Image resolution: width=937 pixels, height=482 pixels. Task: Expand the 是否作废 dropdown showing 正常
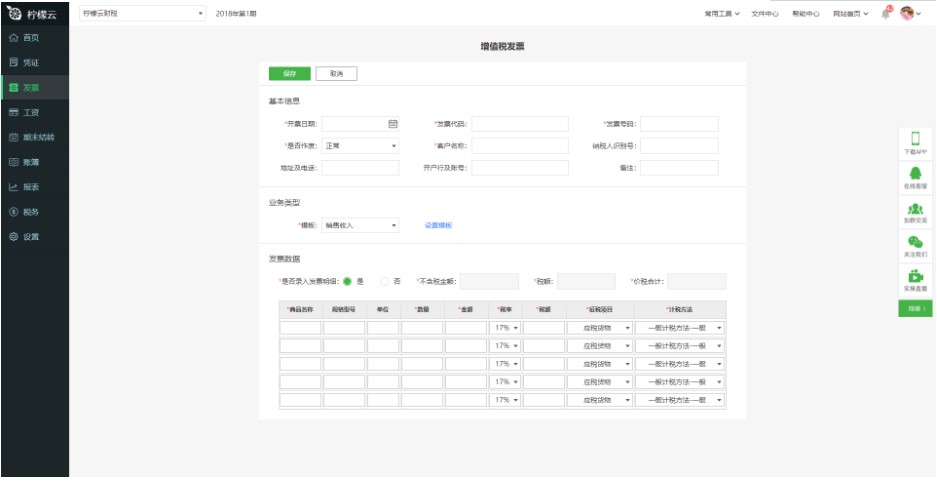pos(360,146)
